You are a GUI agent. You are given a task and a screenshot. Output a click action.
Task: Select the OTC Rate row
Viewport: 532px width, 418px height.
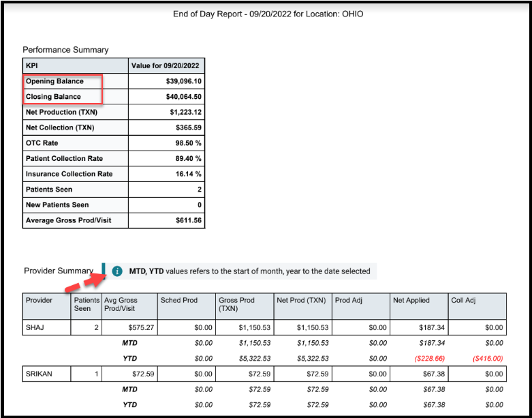(x=114, y=143)
